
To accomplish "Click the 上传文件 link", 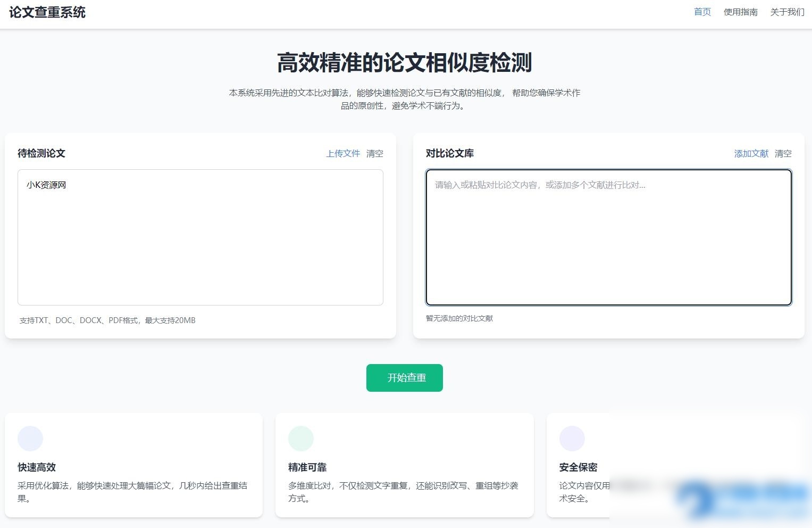I will pyautogui.click(x=342, y=153).
